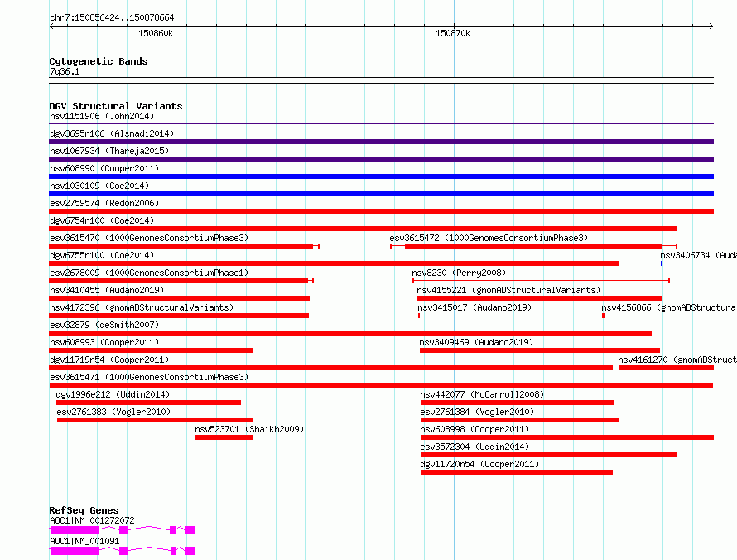Select the dgv11720n54 red bar

click(517, 472)
